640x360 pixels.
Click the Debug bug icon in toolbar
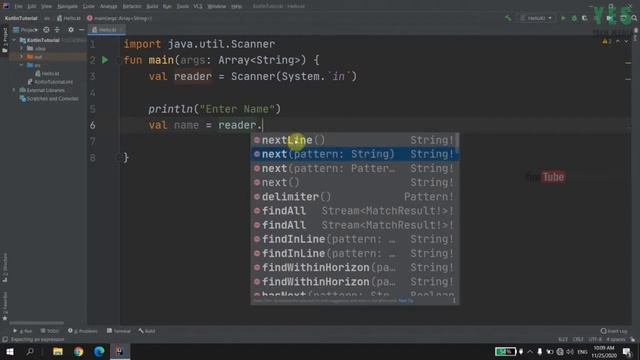(574, 18)
